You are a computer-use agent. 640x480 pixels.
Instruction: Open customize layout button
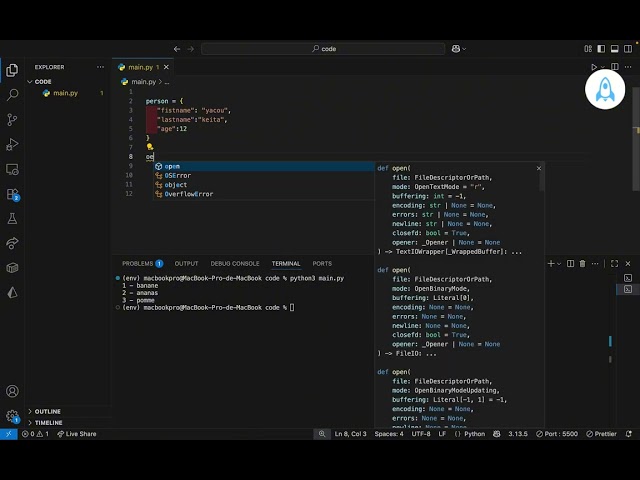[x=588, y=49]
